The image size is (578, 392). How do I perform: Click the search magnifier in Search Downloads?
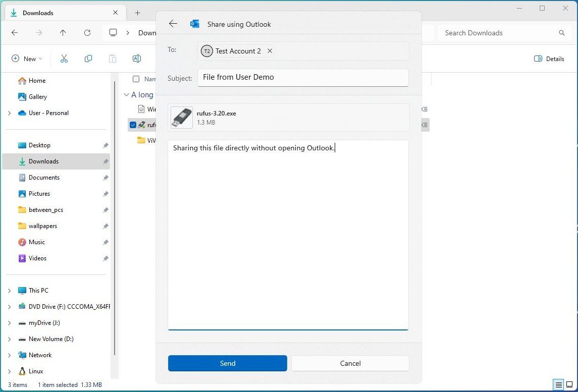coord(561,33)
